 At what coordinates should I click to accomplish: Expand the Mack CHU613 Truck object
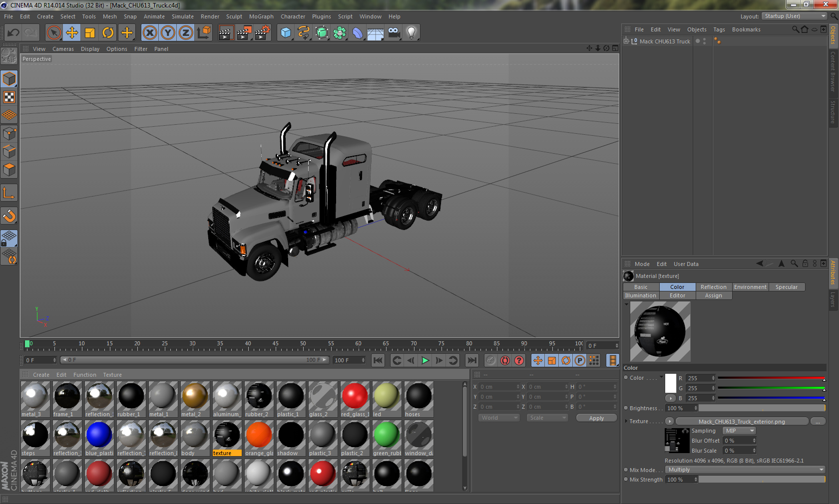626,41
